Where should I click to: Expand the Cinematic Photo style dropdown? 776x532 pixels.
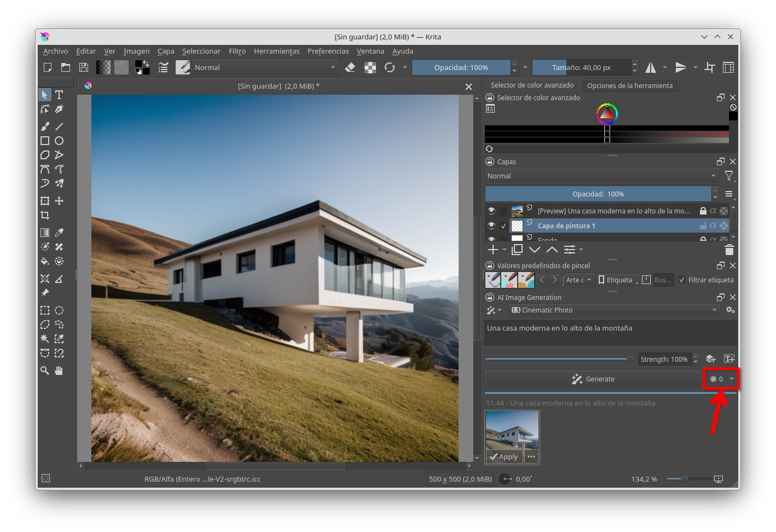[614, 310]
